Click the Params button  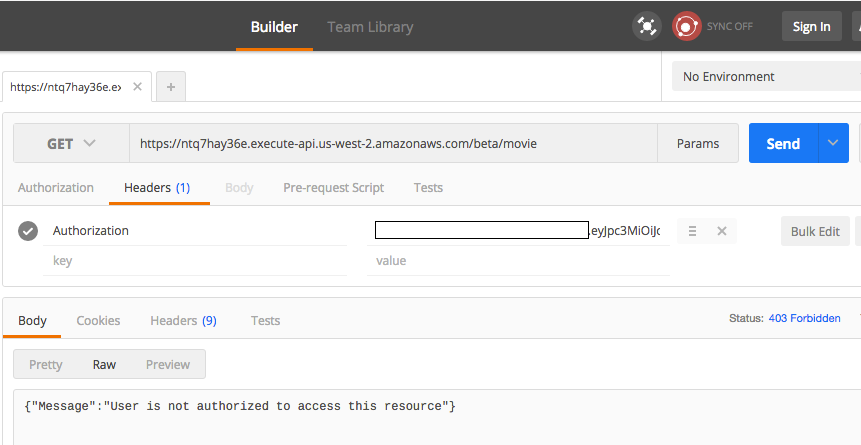698,143
